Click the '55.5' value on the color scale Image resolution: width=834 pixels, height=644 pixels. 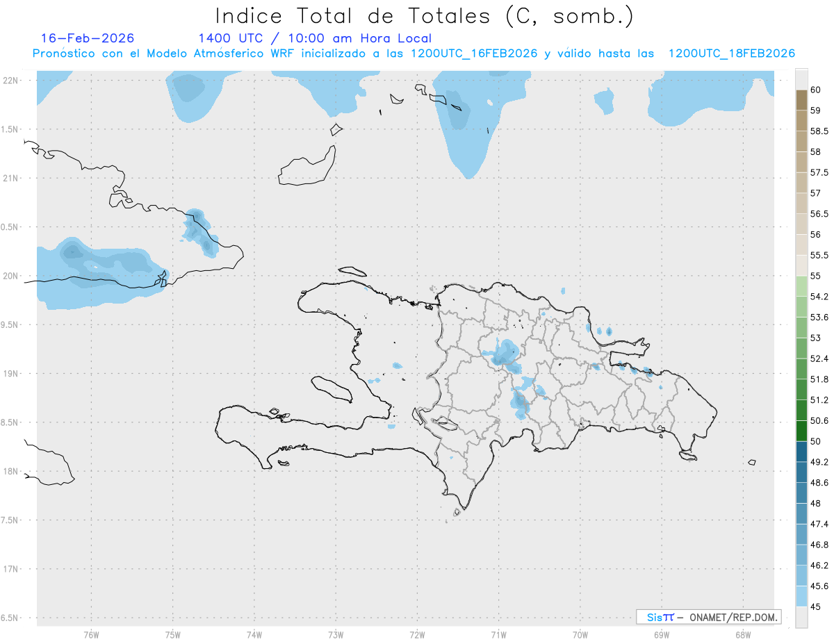[x=819, y=256]
